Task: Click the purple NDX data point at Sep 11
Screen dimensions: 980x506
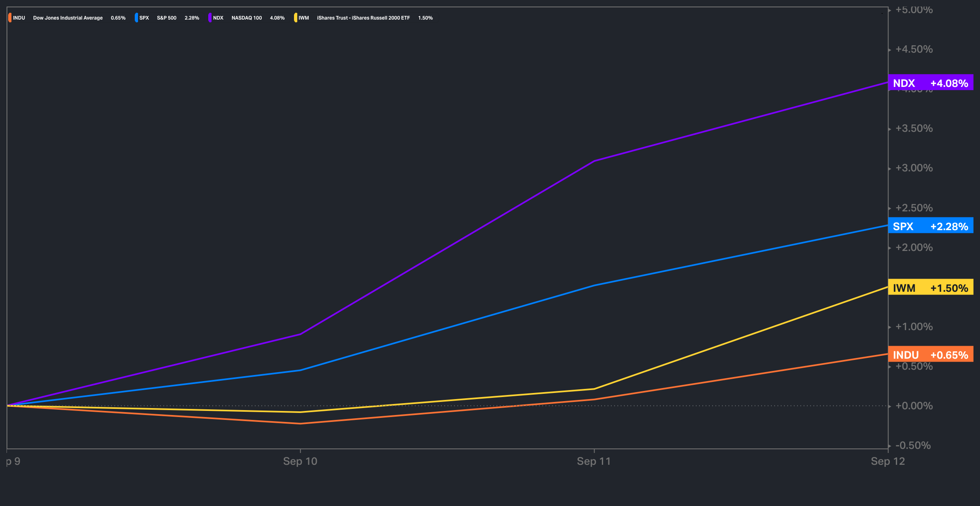Action: (594, 161)
